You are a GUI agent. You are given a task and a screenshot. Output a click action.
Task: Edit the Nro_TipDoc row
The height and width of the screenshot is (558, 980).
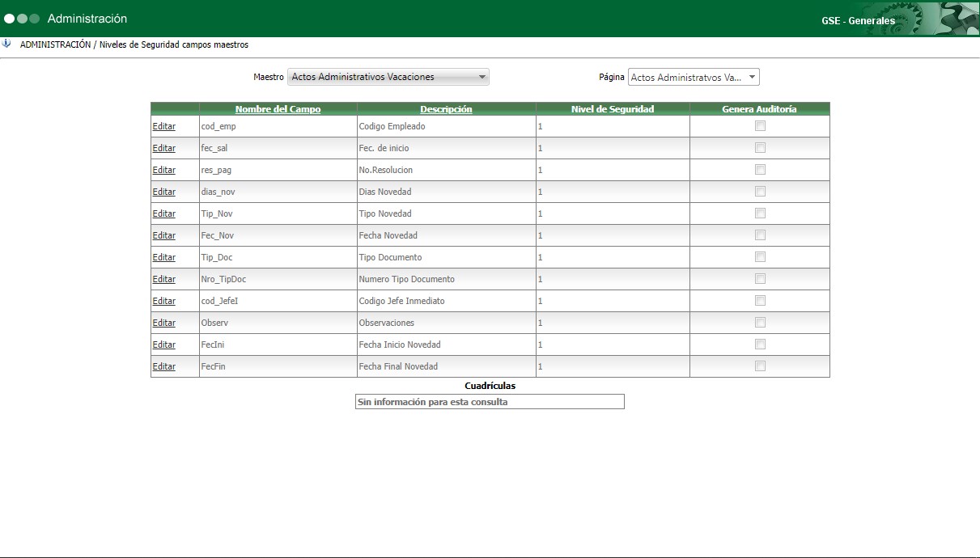point(164,279)
